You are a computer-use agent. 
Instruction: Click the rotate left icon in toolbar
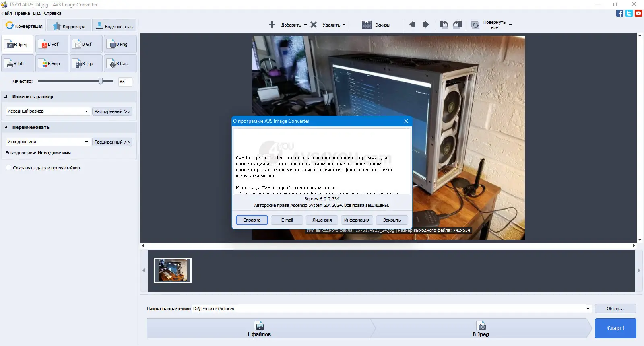[x=444, y=25]
